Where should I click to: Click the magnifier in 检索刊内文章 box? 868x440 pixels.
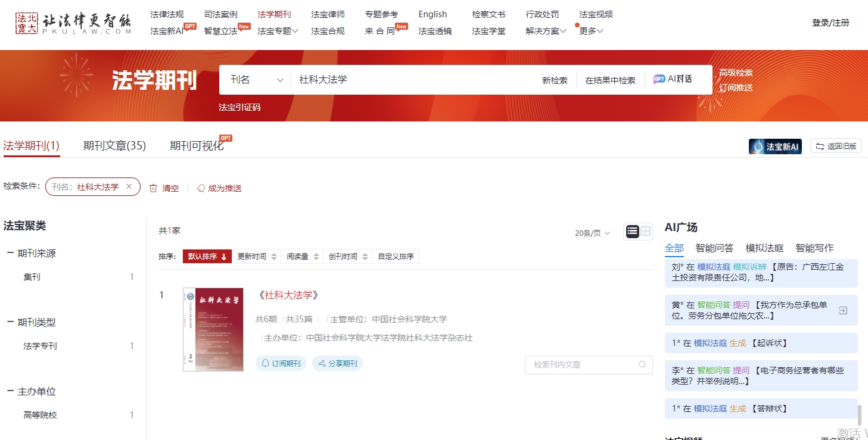642,364
